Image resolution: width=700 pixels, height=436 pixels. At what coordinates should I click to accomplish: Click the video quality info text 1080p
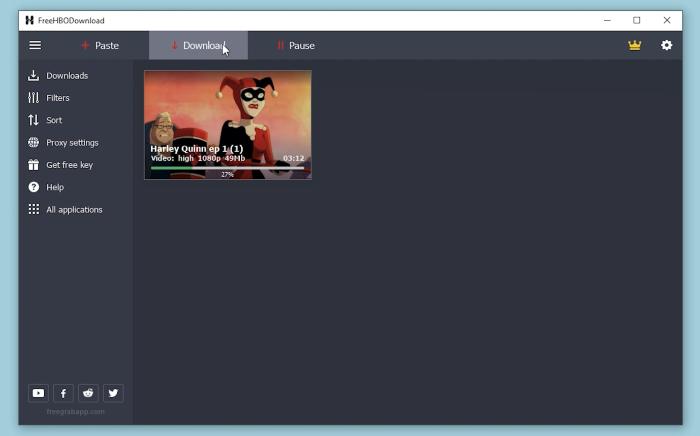pos(209,158)
